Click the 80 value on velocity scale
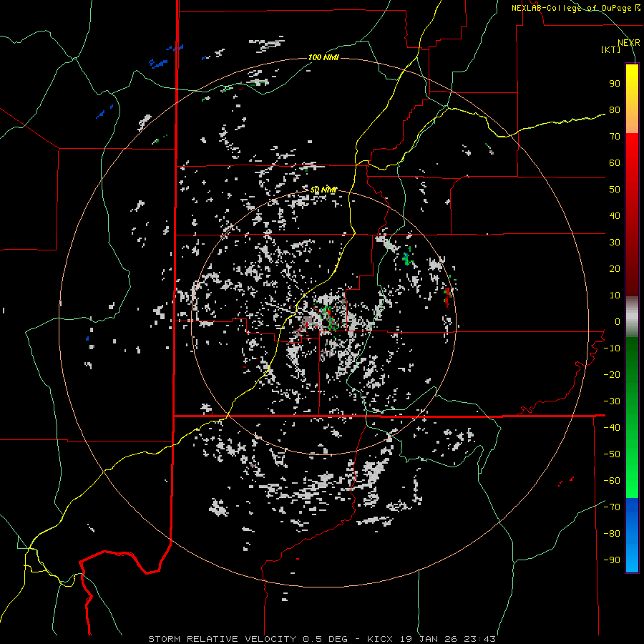 point(615,109)
